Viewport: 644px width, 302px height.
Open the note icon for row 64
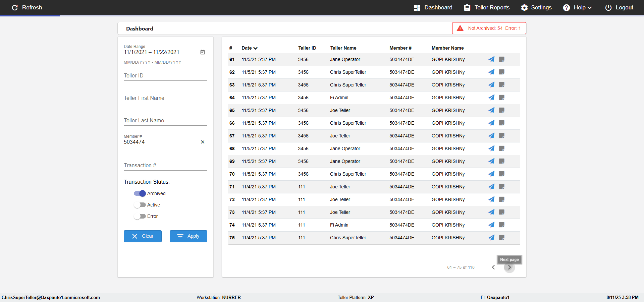coord(502,98)
